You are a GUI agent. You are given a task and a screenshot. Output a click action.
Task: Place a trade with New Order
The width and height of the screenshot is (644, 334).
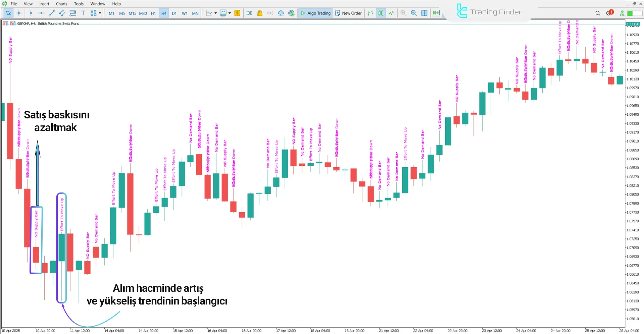(x=348, y=13)
